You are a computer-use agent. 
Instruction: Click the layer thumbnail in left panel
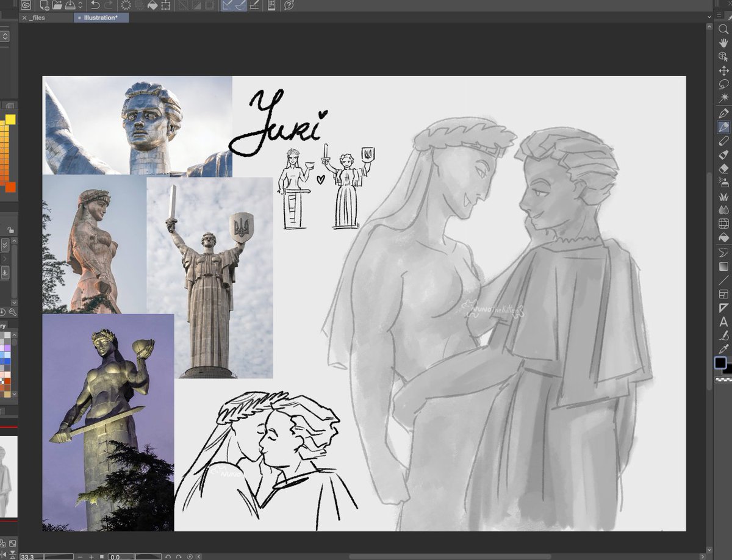pyautogui.click(x=9, y=477)
